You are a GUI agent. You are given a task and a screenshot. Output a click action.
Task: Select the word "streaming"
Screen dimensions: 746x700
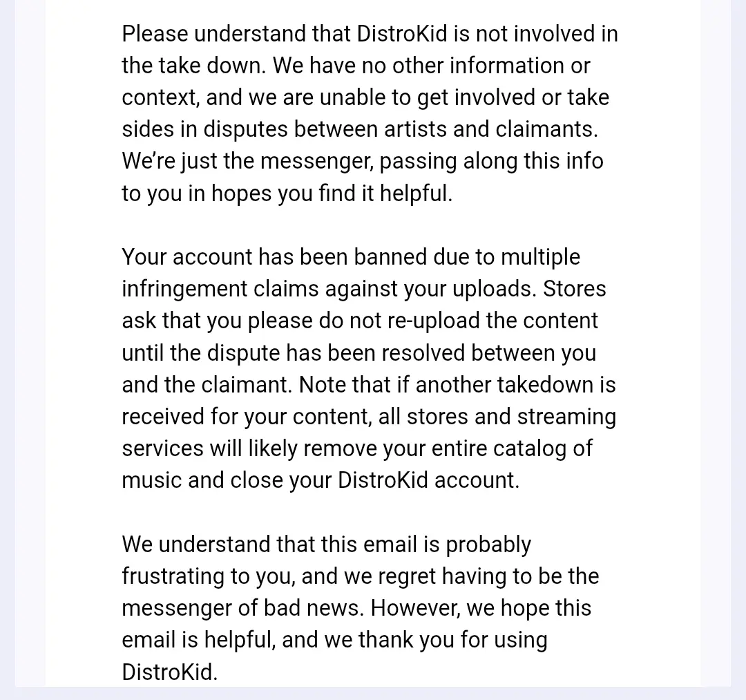(566, 417)
